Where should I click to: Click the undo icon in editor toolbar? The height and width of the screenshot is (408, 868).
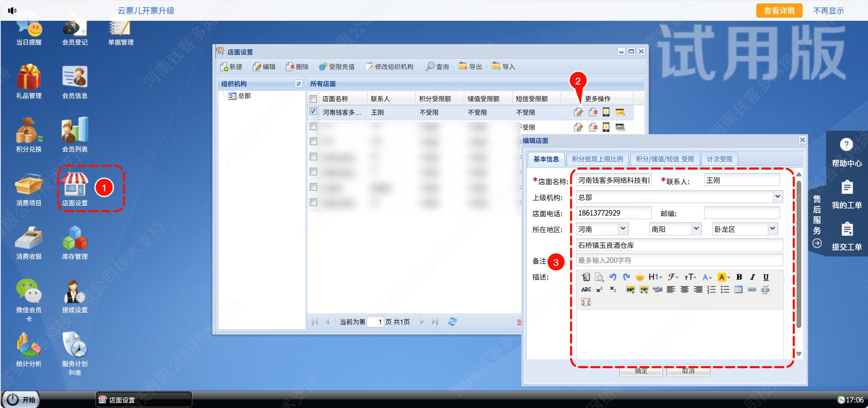pyautogui.click(x=613, y=277)
